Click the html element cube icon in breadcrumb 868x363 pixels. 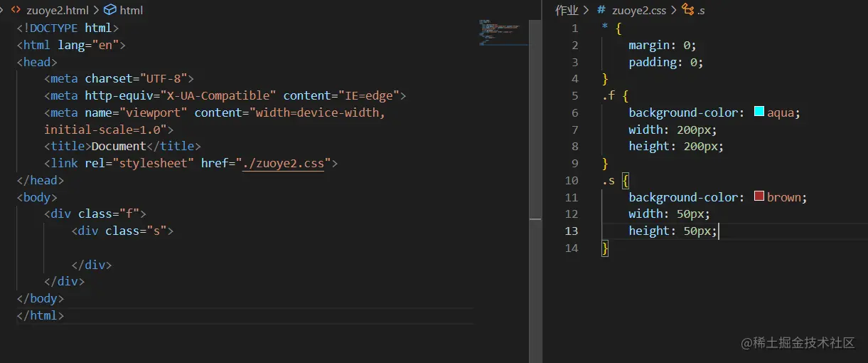coord(109,10)
